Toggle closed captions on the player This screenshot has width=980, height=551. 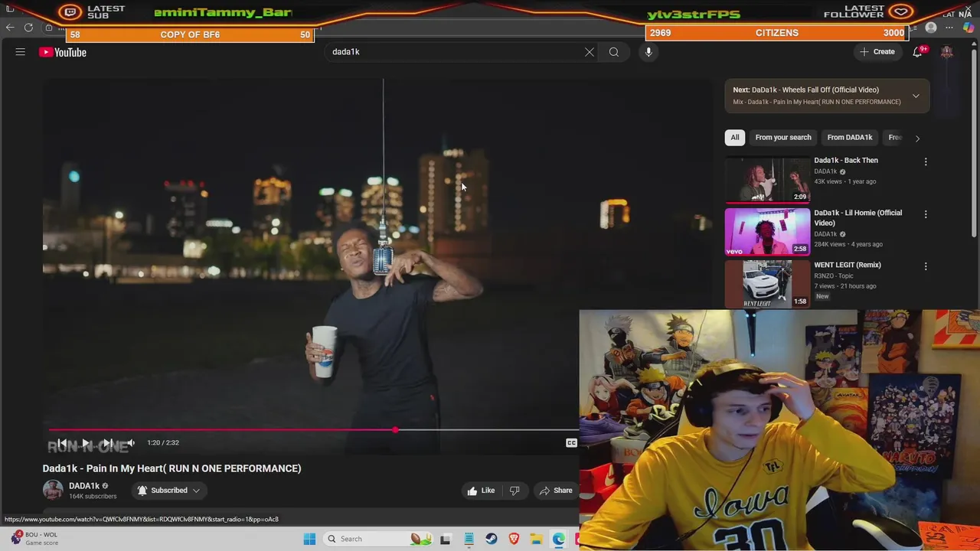click(x=571, y=442)
